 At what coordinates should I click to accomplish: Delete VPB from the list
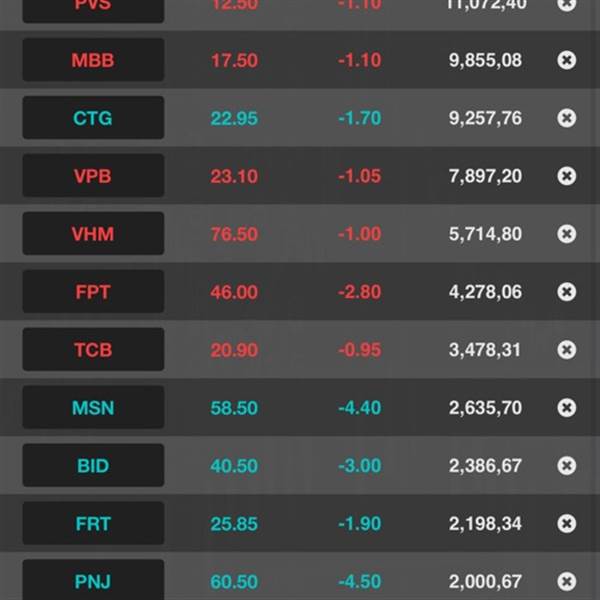(x=566, y=176)
